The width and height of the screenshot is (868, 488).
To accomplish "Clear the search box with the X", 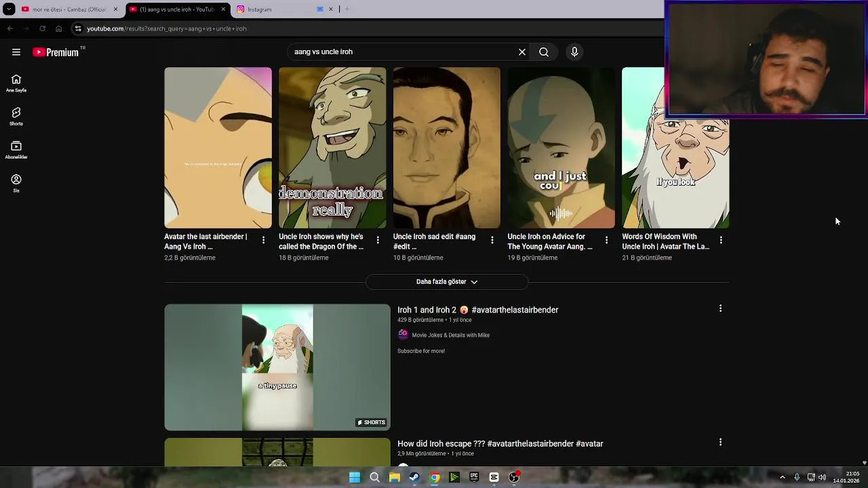I will point(522,52).
